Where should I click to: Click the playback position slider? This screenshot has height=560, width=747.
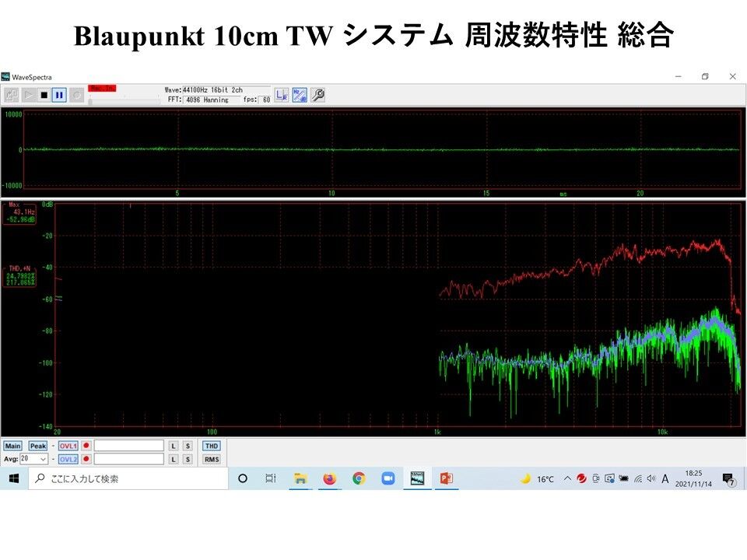click(x=124, y=101)
